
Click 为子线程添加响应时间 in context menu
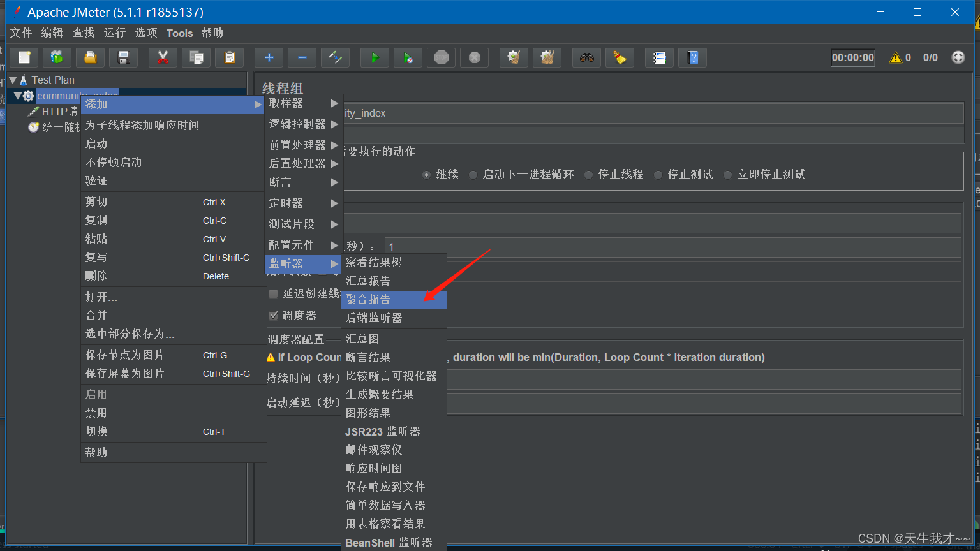pos(173,125)
